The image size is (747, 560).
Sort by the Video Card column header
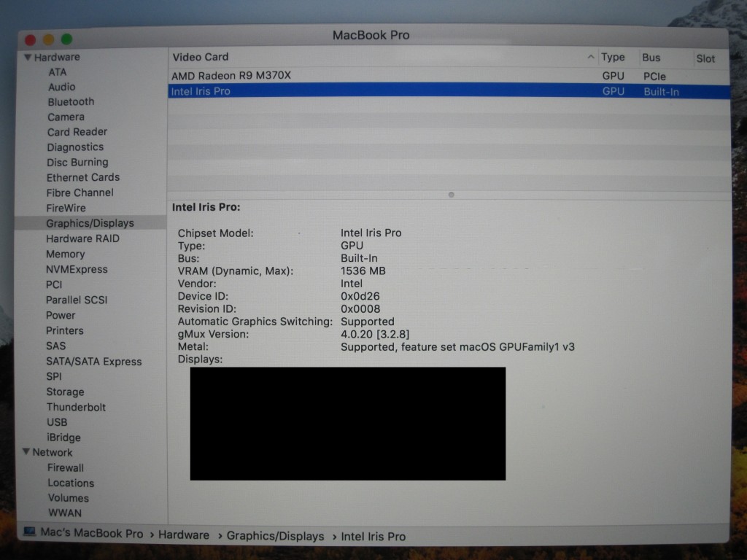point(201,57)
